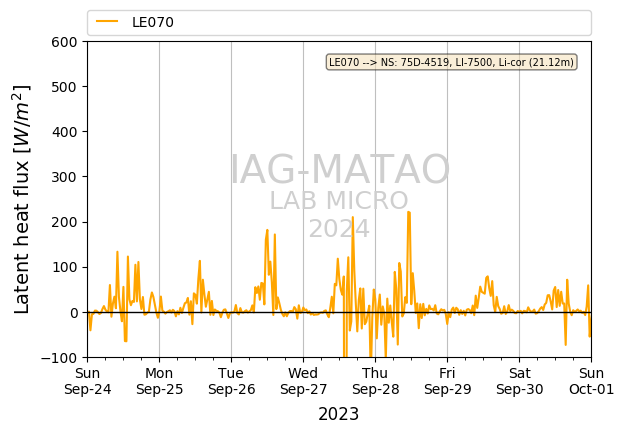Click the 600 y-axis tick label

tap(64, 42)
